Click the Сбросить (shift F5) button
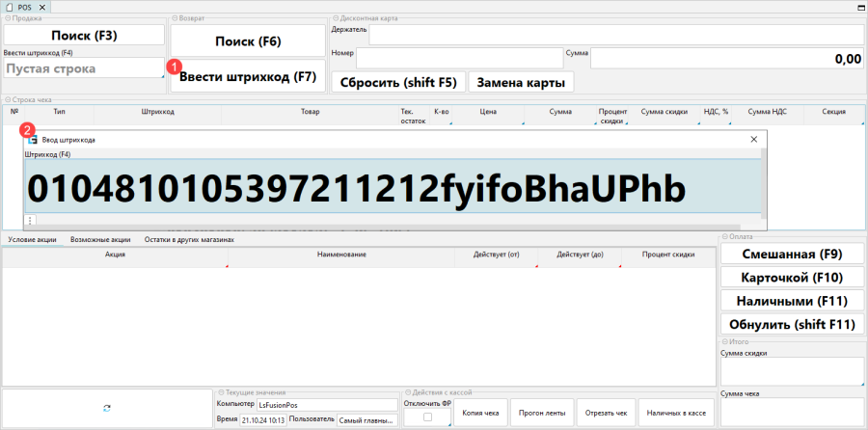Image resolution: width=868 pixels, height=430 pixels. point(397,82)
